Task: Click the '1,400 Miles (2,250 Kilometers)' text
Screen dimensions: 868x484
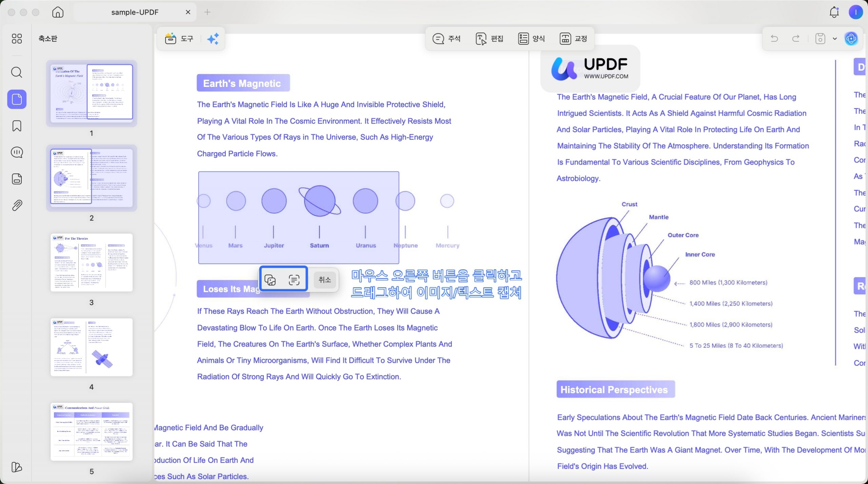Action: (x=731, y=304)
